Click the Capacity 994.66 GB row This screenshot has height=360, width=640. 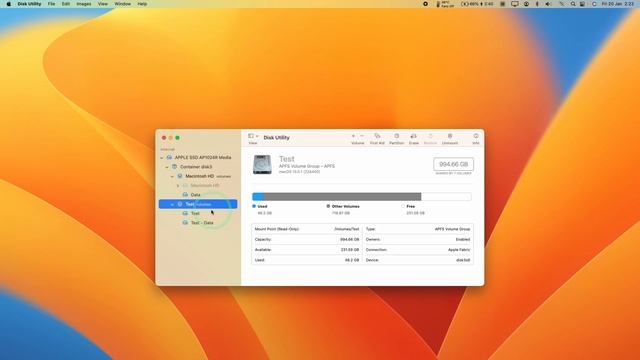[307, 239]
